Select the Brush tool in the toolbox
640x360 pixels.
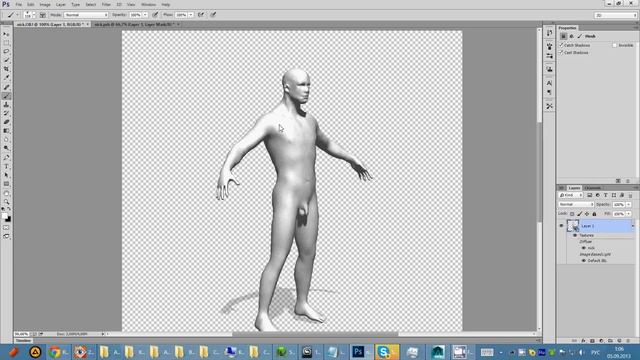coord(6,96)
